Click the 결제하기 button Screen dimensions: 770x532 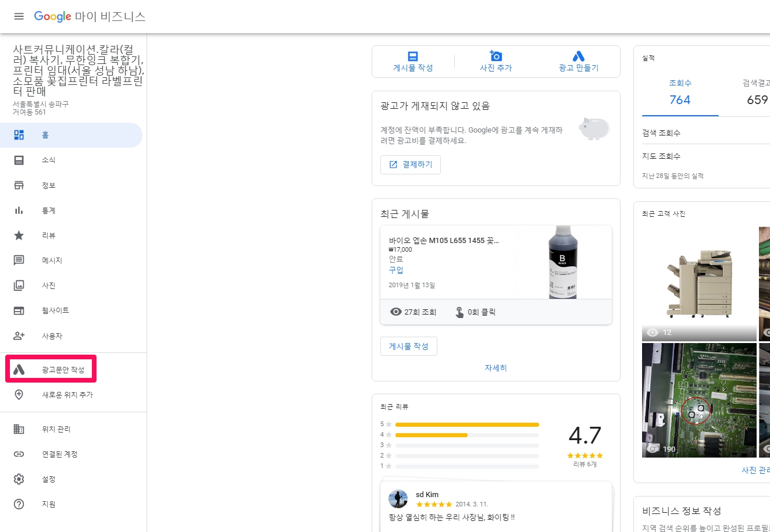[411, 165]
